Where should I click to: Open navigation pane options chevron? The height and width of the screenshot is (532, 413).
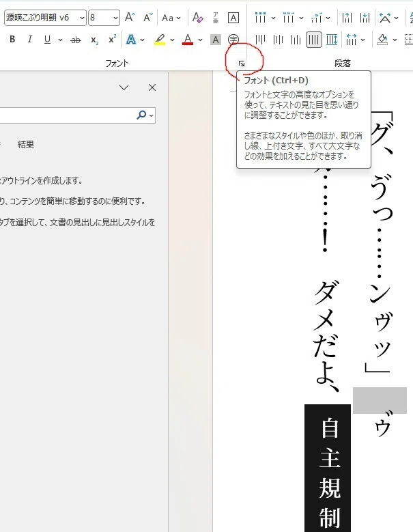click(x=124, y=87)
